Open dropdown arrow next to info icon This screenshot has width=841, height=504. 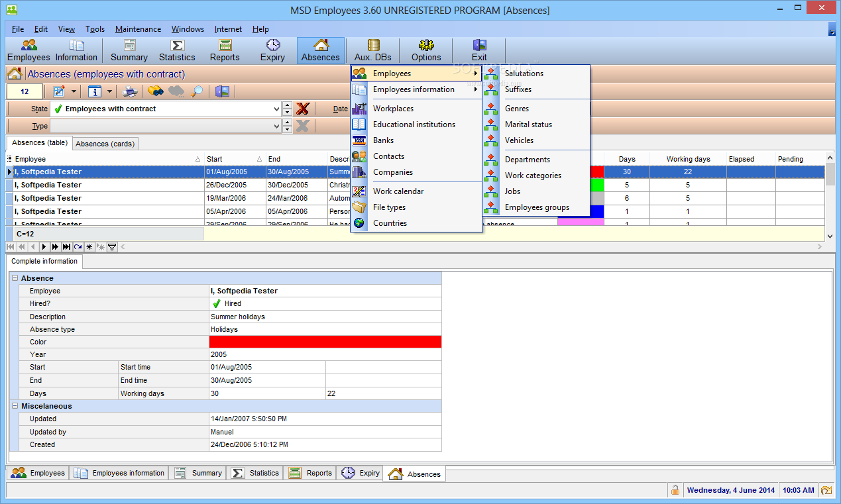tap(109, 91)
